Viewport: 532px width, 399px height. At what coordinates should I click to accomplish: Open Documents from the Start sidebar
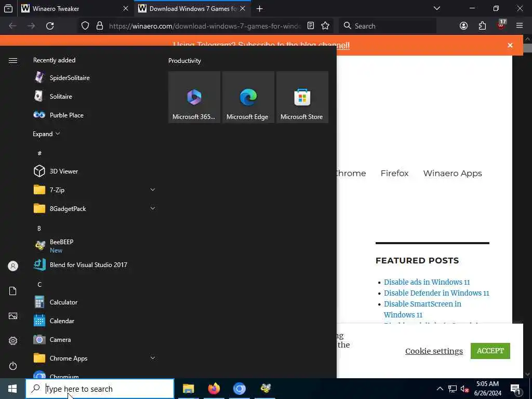point(13,291)
